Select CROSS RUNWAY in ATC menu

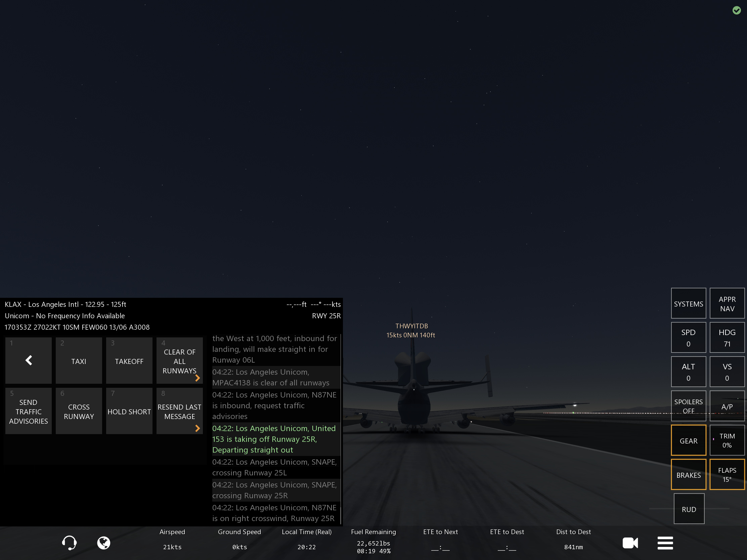tap(79, 411)
